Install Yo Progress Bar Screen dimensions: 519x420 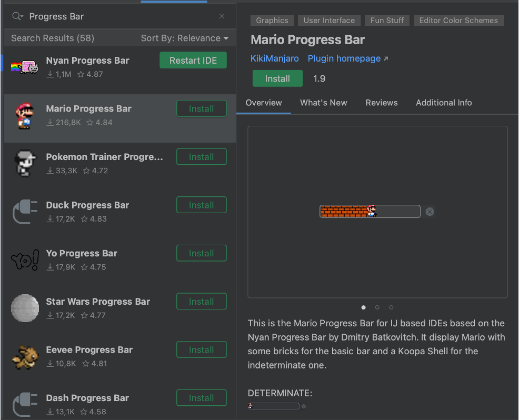click(x=201, y=253)
